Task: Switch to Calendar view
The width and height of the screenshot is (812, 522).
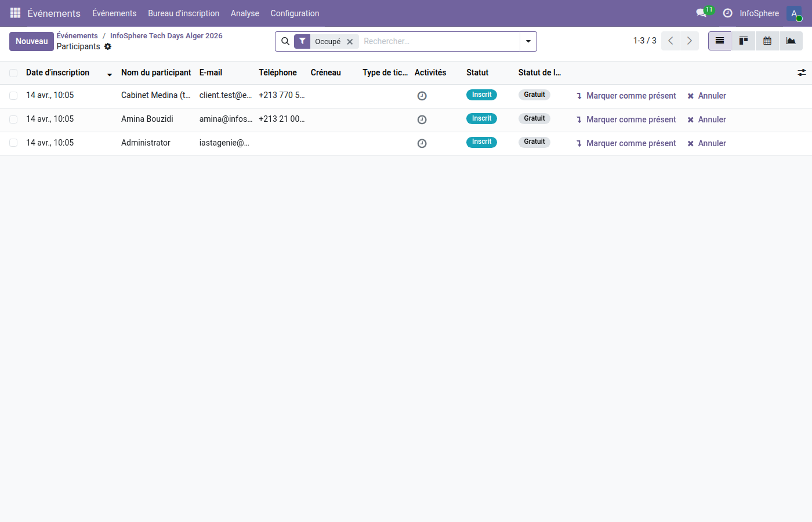Action: 767,41
